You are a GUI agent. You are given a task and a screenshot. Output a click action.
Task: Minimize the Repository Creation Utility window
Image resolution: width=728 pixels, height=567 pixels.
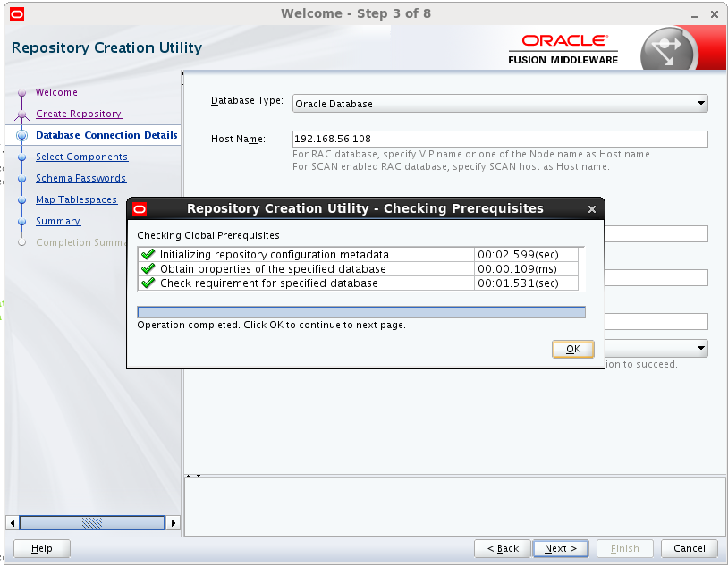(x=695, y=15)
